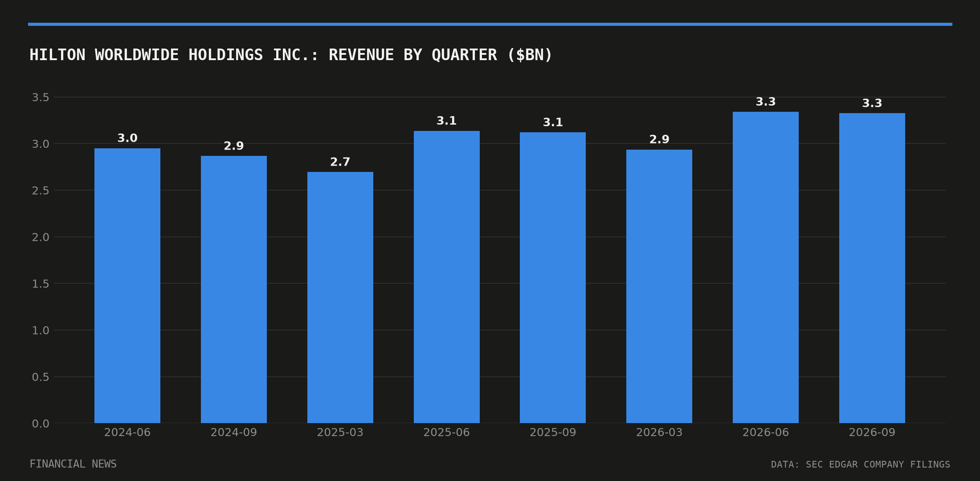Select the 2024-06 revenue bar
980x481 pixels.
pos(127,285)
